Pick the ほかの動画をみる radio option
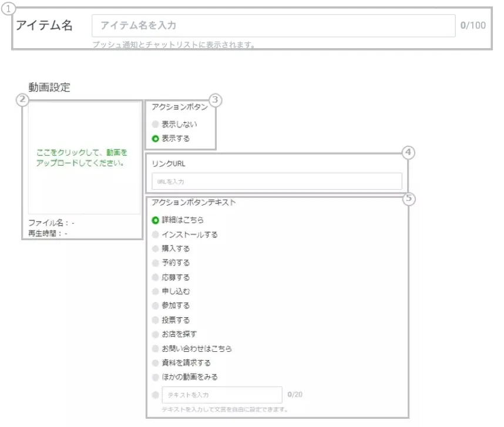504x427 pixels. [156, 377]
